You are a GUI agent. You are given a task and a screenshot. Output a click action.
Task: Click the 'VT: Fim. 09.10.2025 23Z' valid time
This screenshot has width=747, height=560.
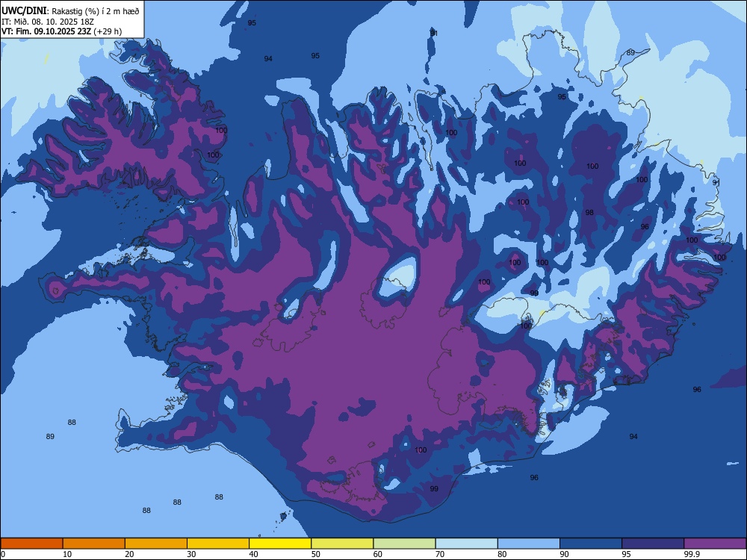[46, 31]
